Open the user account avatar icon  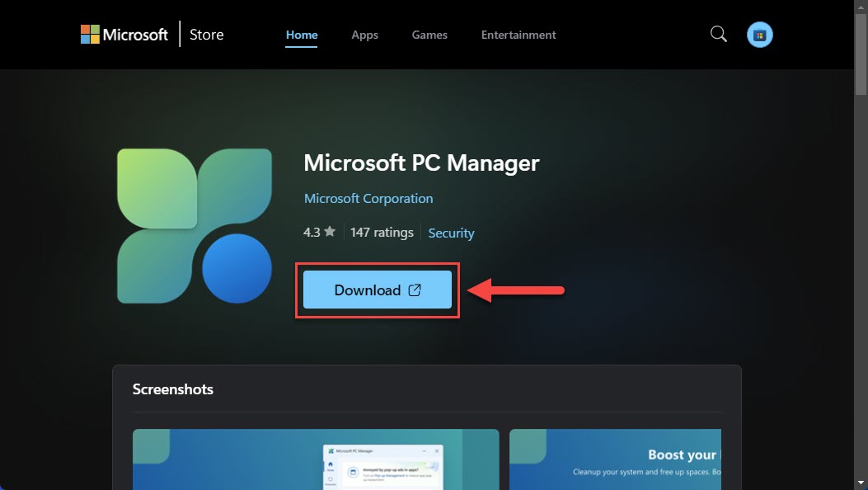[759, 35]
